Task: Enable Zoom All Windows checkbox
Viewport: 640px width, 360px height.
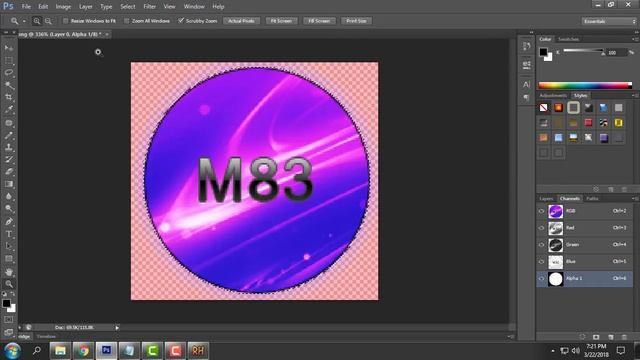Action: 127,21
